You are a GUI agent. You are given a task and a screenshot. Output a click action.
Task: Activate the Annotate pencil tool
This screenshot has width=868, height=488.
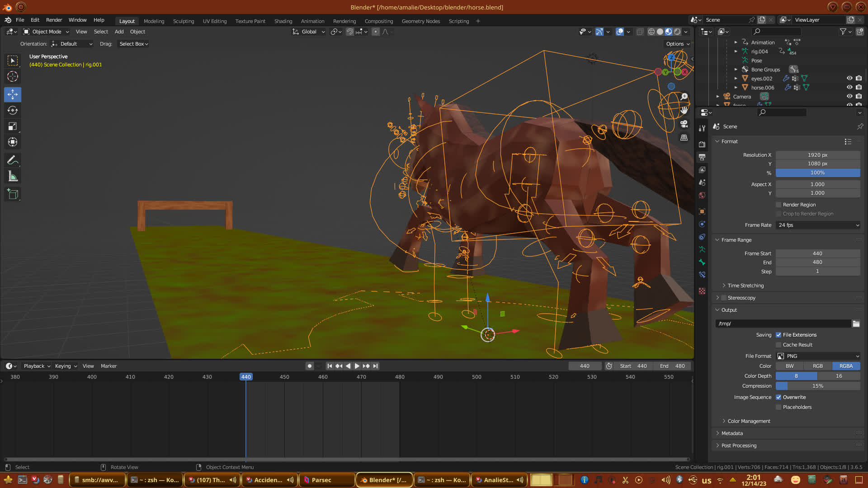[x=13, y=160]
